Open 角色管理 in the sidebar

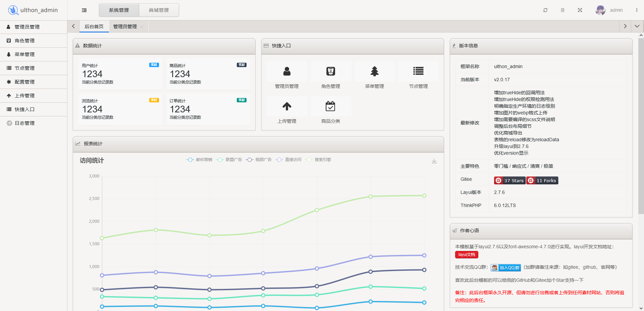(x=34, y=41)
